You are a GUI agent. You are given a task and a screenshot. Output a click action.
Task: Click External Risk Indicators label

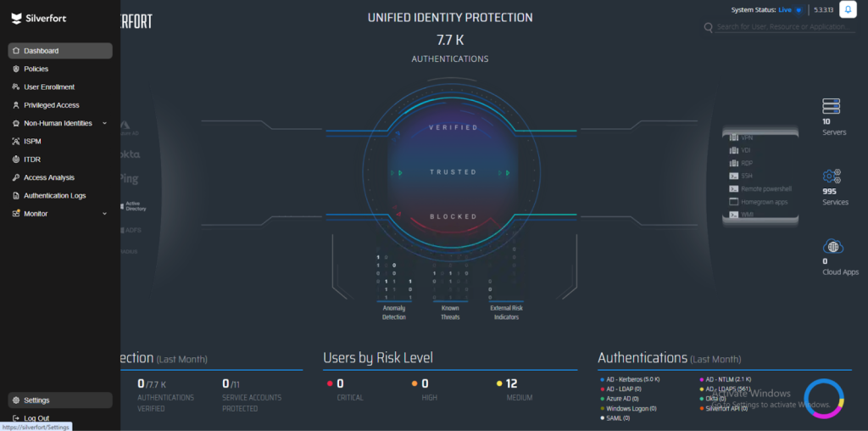pyautogui.click(x=506, y=312)
